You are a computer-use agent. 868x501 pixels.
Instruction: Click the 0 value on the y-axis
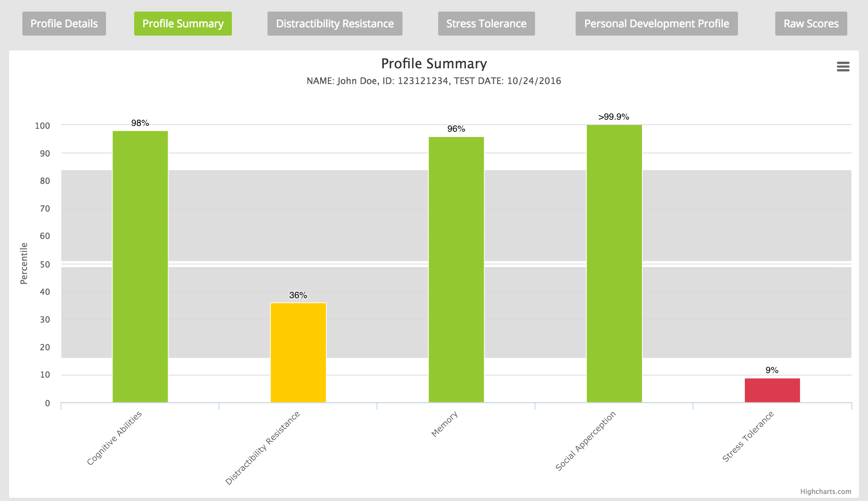point(48,403)
